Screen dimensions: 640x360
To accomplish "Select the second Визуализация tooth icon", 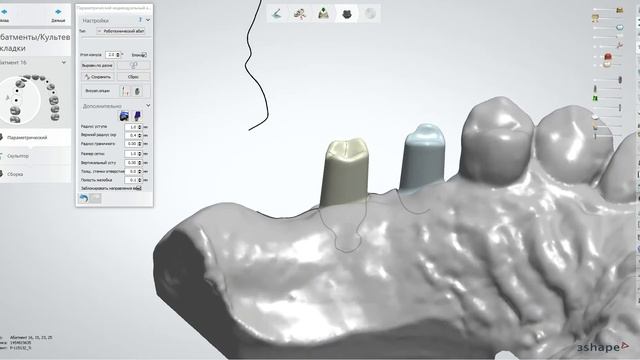I will click(138, 91).
